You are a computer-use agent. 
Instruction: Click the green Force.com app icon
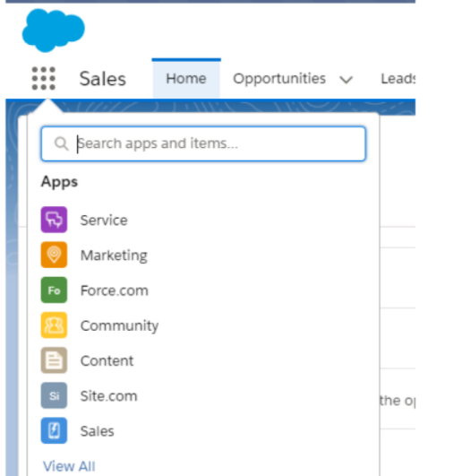point(54,290)
